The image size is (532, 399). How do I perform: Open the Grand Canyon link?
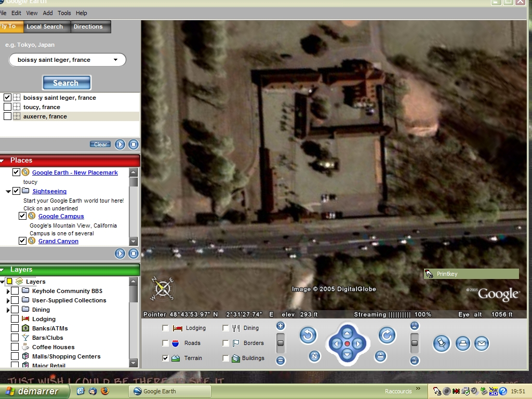click(58, 241)
